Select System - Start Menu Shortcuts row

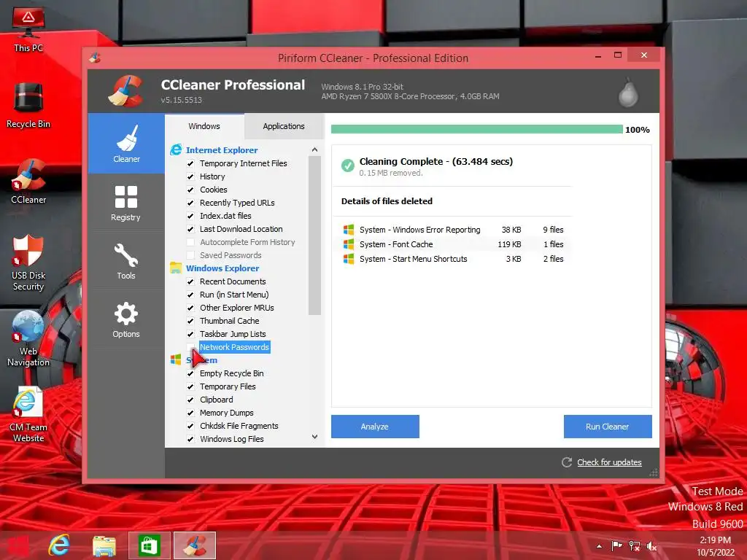coord(453,259)
